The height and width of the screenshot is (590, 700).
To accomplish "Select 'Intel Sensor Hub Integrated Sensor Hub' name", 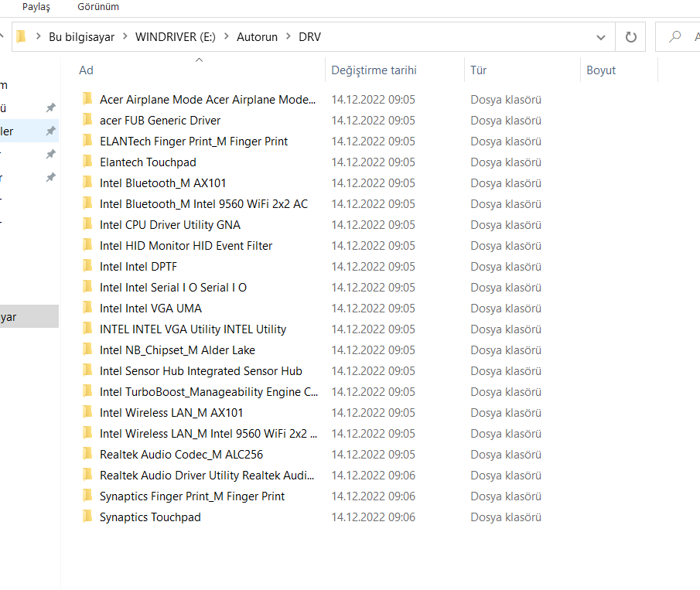I will coord(201,371).
